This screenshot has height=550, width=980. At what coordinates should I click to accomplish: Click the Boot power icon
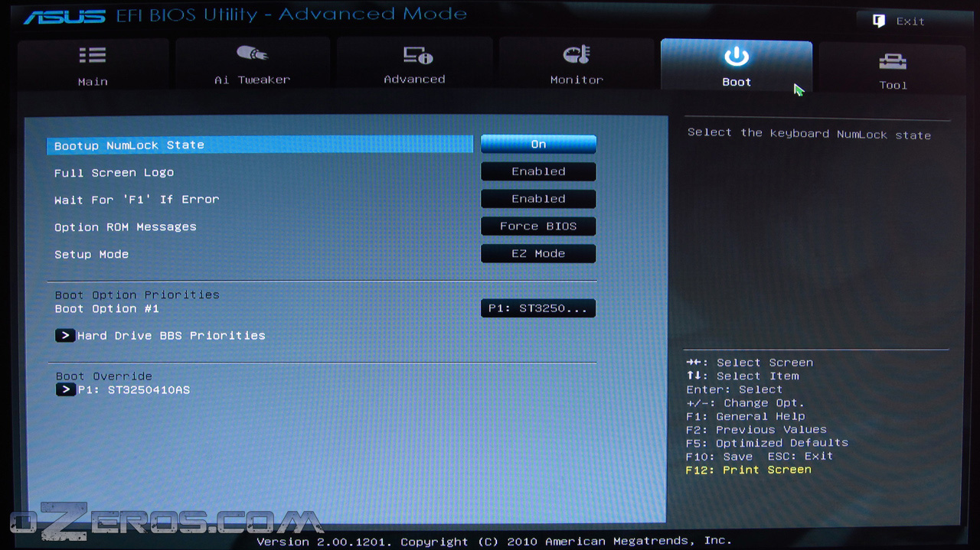tap(737, 57)
